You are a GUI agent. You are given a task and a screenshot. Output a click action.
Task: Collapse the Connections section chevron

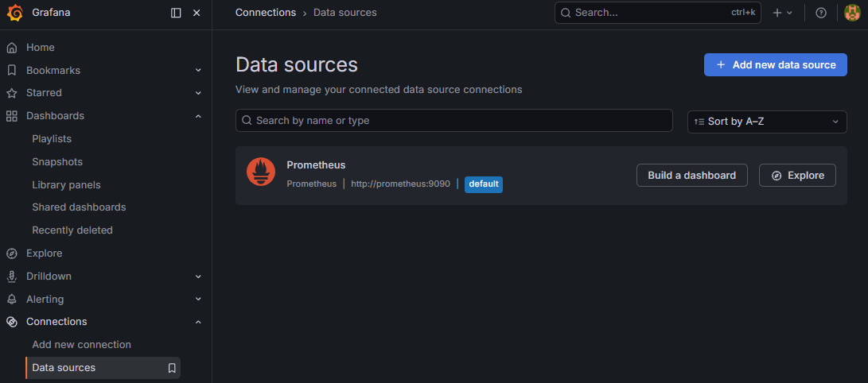coord(198,322)
